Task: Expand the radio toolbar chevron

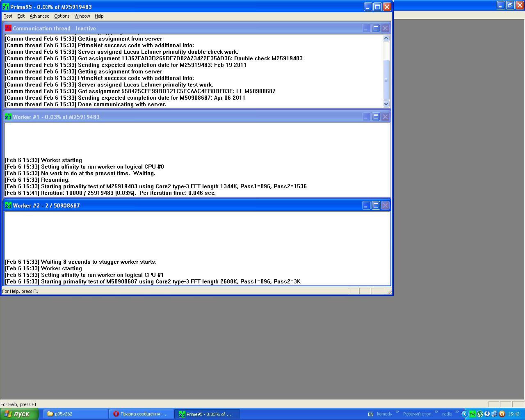Action: [457, 412]
